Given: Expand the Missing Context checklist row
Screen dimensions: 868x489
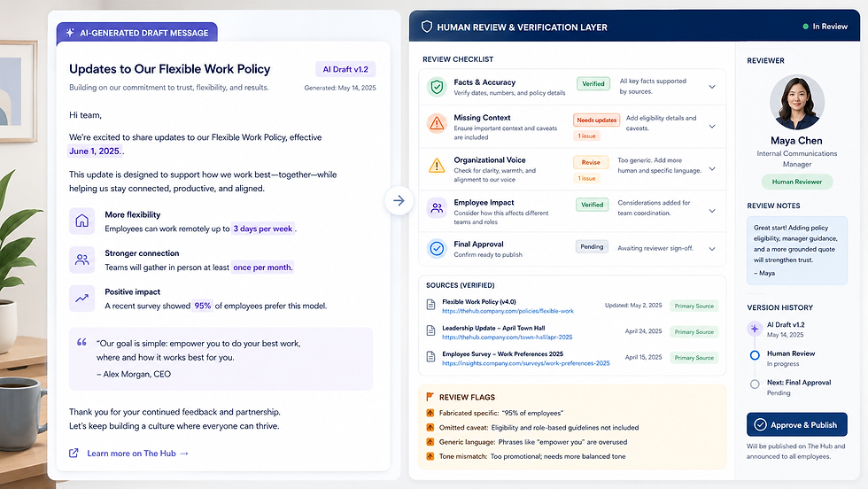Looking at the screenshot, I should [x=712, y=127].
